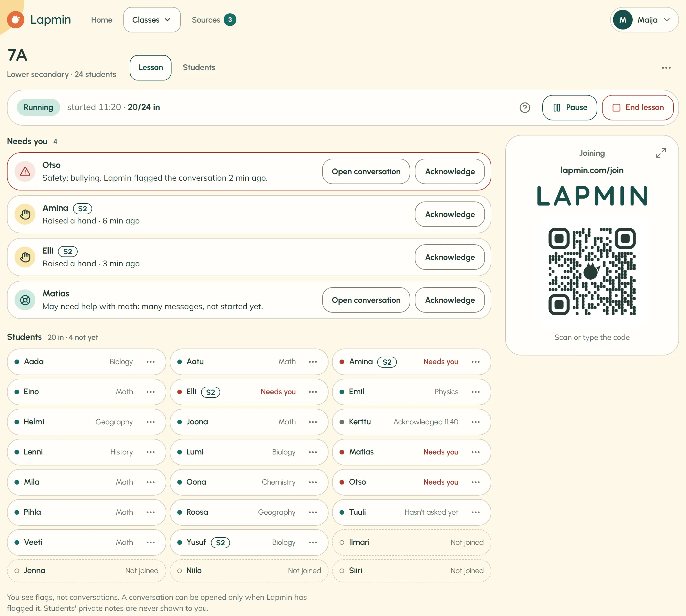Click the S2 badge next to Yusuf

click(220, 543)
